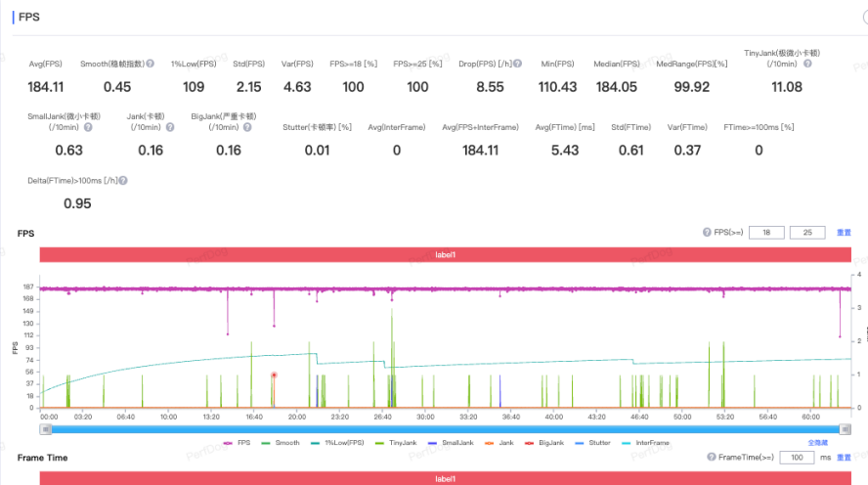Click Avg(FTime) value 5.43
868x485 pixels.
(x=565, y=150)
